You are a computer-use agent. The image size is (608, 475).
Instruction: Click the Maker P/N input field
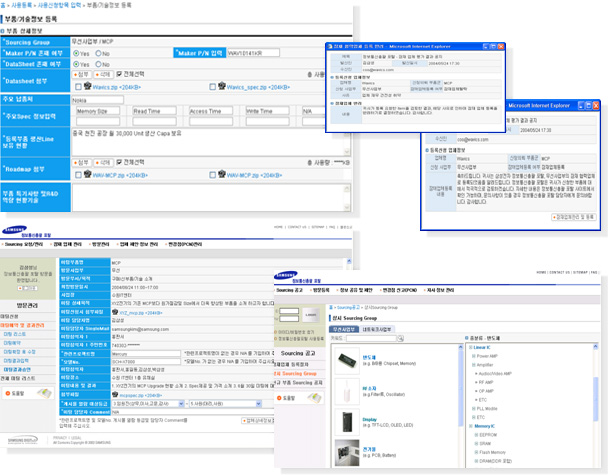[x=253, y=53]
